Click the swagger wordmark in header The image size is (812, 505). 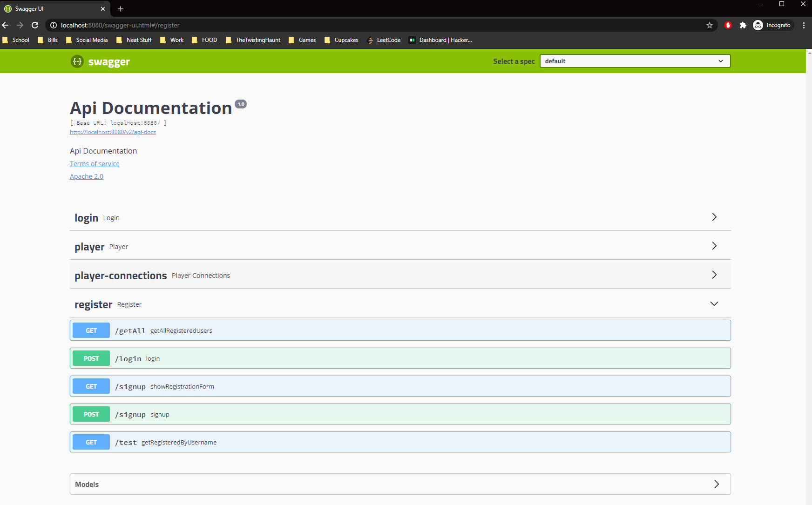pyautogui.click(x=109, y=61)
